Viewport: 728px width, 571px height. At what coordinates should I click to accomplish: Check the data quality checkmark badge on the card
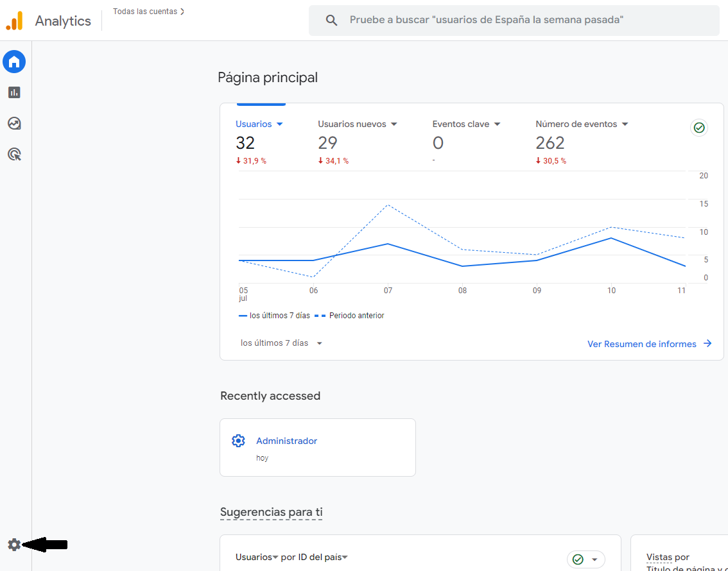point(698,128)
